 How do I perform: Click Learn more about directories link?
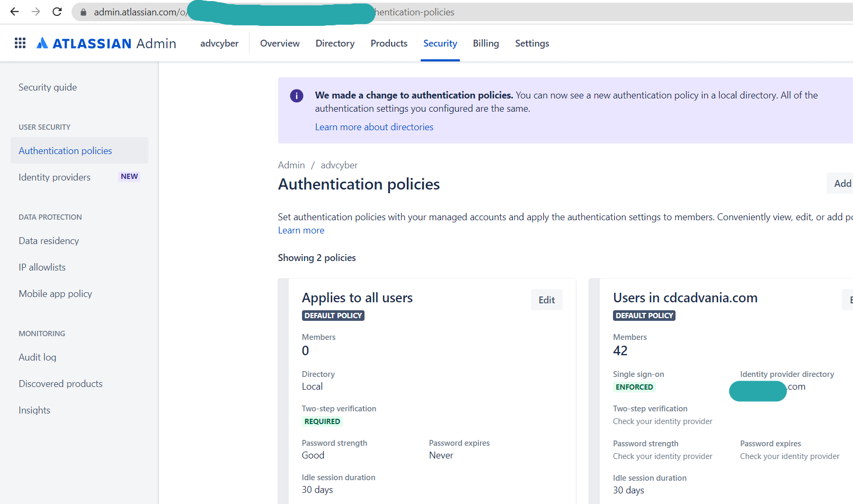pos(374,127)
